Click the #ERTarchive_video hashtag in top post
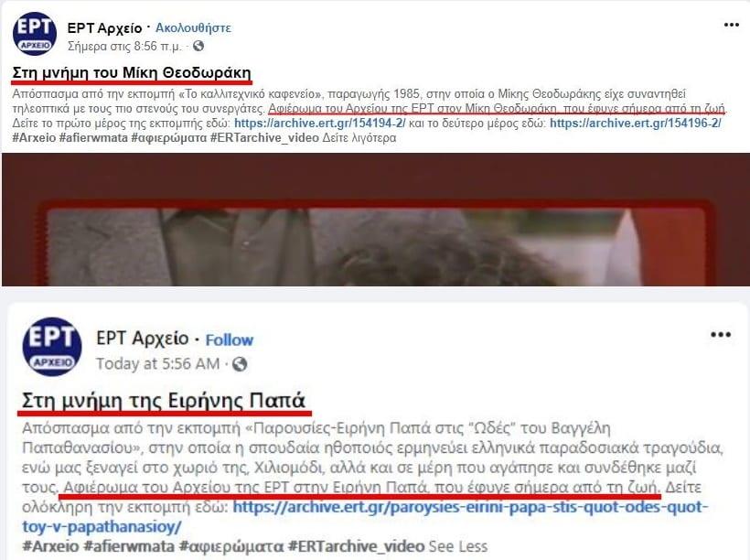Screen dimensions: 750x560 (x=264, y=138)
